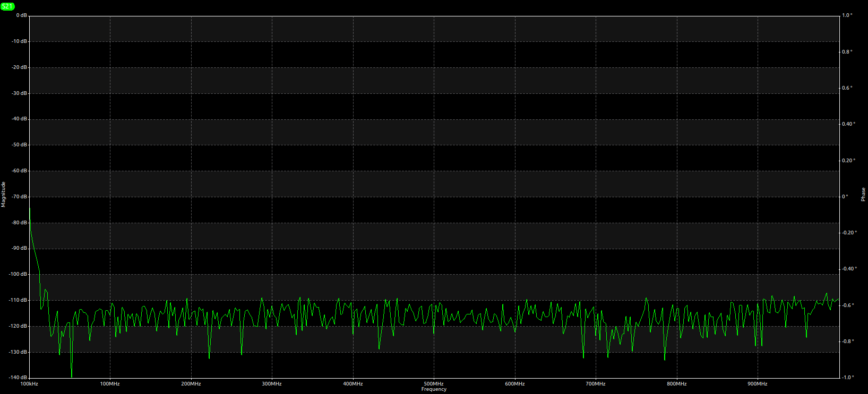Image resolution: width=868 pixels, height=394 pixels.
Task: Click the 100MHz frequency tick label
Action: pyautogui.click(x=110, y=383)
